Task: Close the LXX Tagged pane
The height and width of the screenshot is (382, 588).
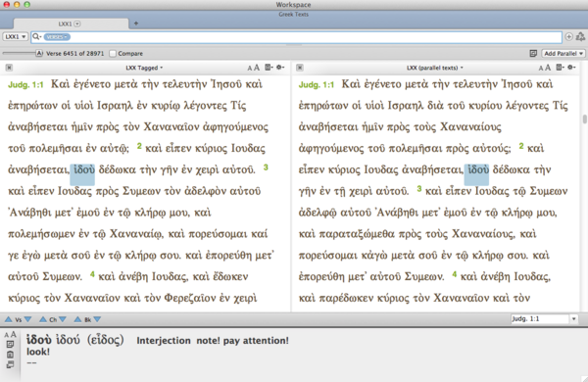Action: tap(9, 68)
